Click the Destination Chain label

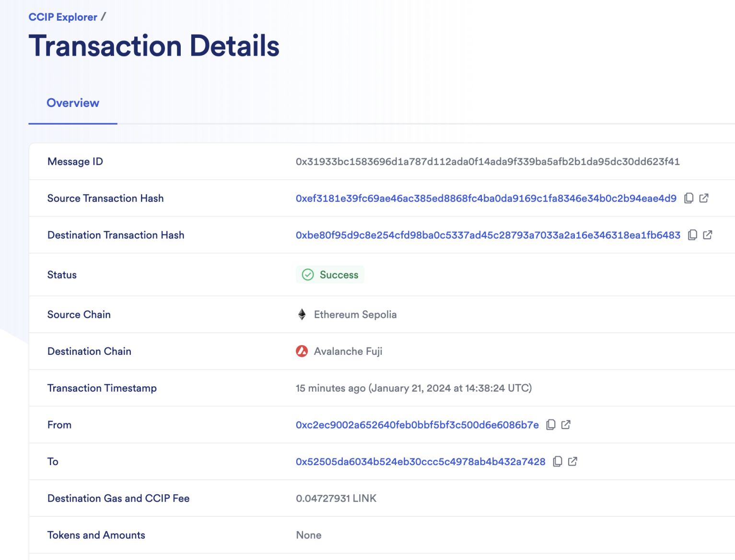[x=89, y=351]
